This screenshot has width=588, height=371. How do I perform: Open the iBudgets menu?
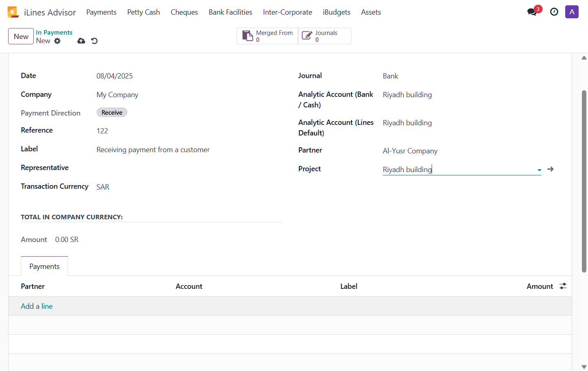[336, 12]
